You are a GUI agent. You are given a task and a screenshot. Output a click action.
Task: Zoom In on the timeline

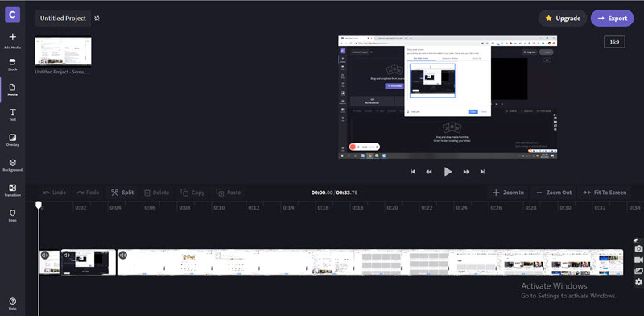(x=508, y=193)
